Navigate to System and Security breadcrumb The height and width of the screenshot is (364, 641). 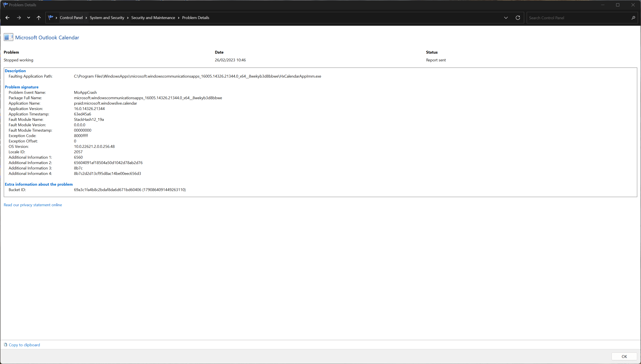107,18
